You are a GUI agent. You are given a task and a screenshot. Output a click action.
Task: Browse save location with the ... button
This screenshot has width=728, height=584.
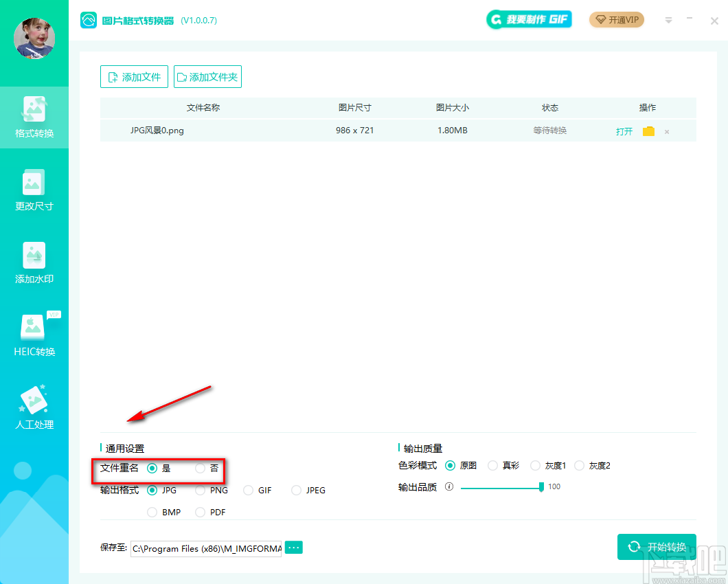click(293, 547)
